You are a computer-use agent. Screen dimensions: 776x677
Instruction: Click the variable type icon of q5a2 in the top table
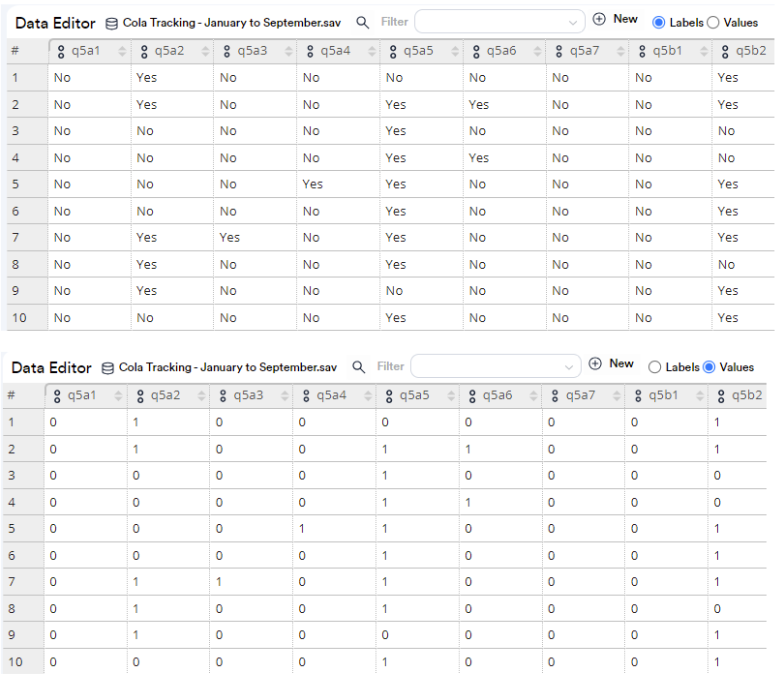(144, 51)
